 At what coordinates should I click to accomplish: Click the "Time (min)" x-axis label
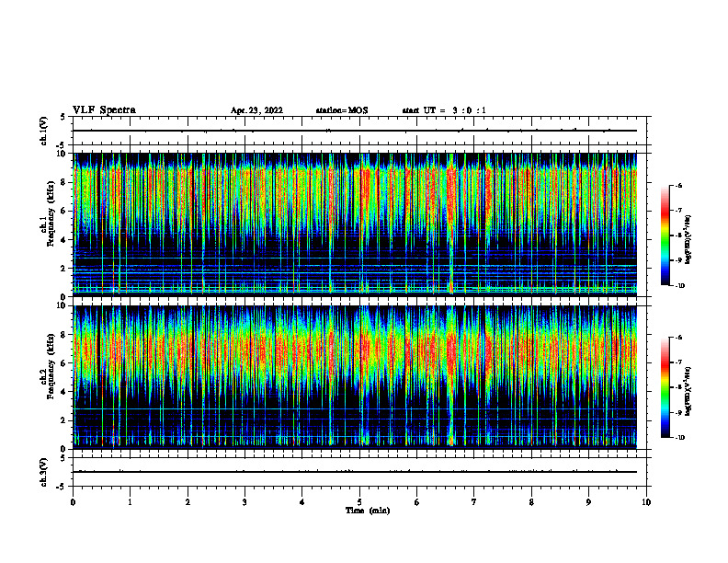368,511
